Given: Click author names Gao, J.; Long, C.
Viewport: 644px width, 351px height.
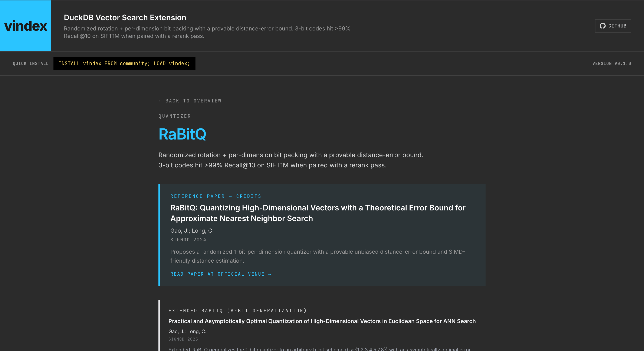Looking at the screenshot, I should click(x=192, y=230).
